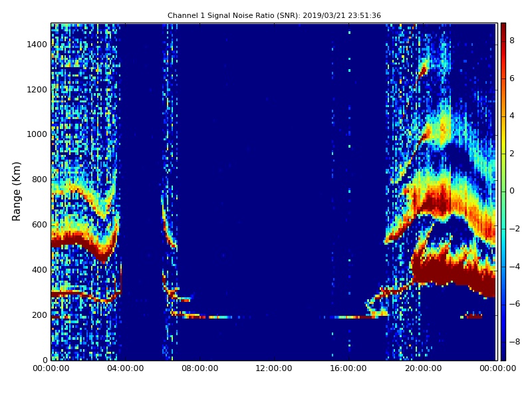532x399 pixels.
Task: Click the 400 range tick label
Action: click(39, 270)
